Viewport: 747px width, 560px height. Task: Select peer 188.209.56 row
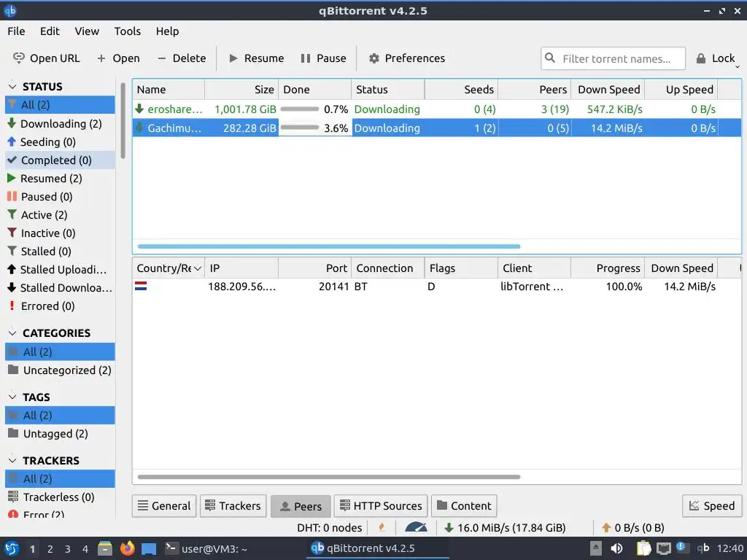click(x=437, y=287)
